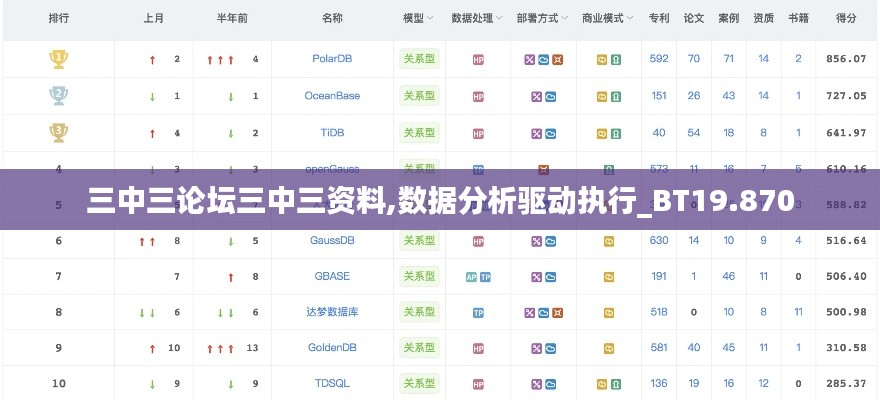Viewport: 880px width, 400px height.
Task: Expand the 商业模式 filter dropdown
Action: point(607,19)
